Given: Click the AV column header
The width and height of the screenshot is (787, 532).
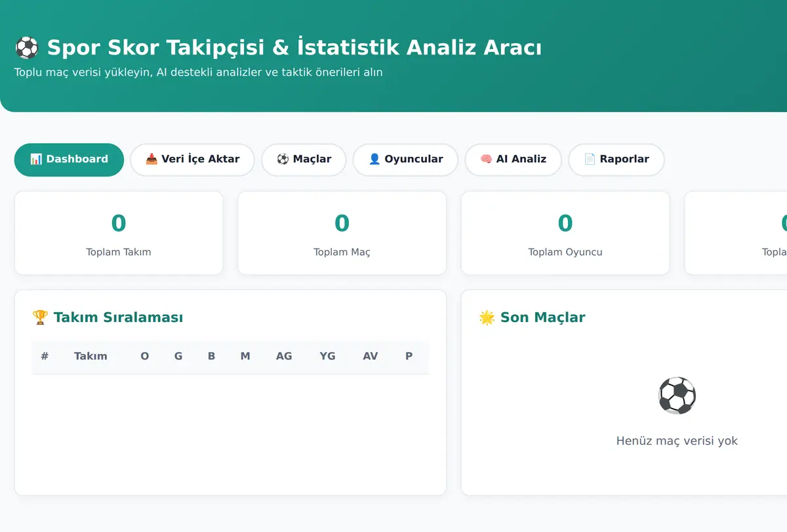Looking at the screenshot, I should coord(371,356).
